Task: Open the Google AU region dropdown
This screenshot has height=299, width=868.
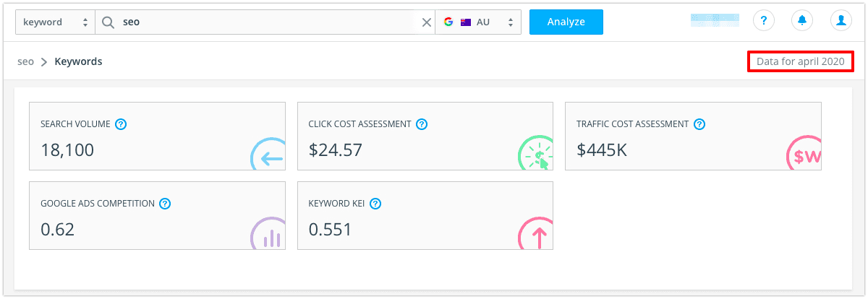Action: [478, 22]
